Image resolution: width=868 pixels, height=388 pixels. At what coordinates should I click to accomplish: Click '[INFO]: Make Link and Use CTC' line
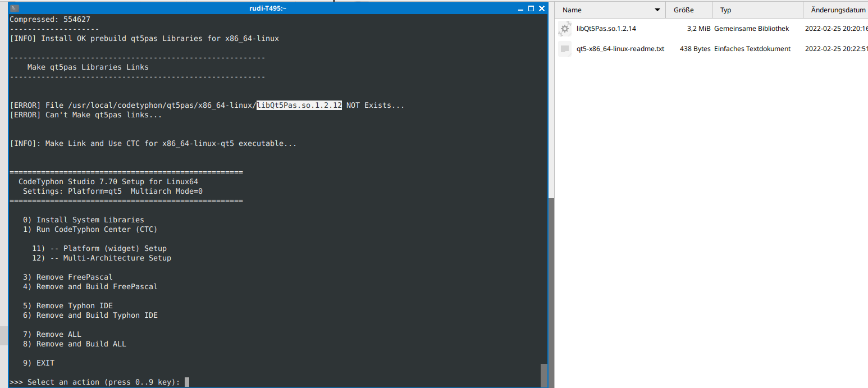tap(153, 143)
